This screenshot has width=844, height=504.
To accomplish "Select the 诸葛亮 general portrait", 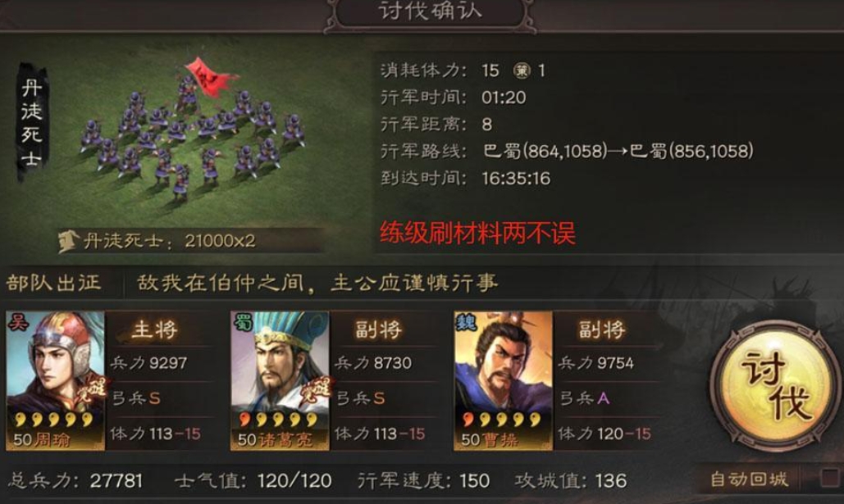I will click(280, 380).
